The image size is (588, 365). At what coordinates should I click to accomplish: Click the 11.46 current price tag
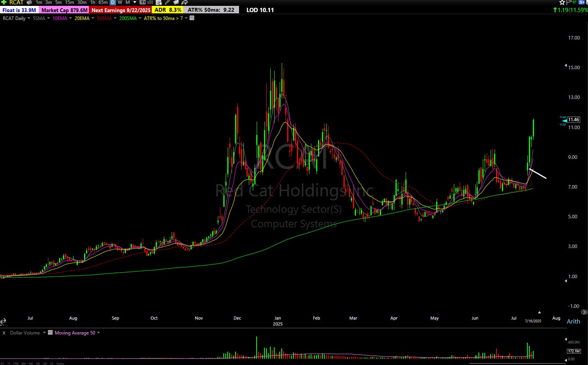[574, 120]
